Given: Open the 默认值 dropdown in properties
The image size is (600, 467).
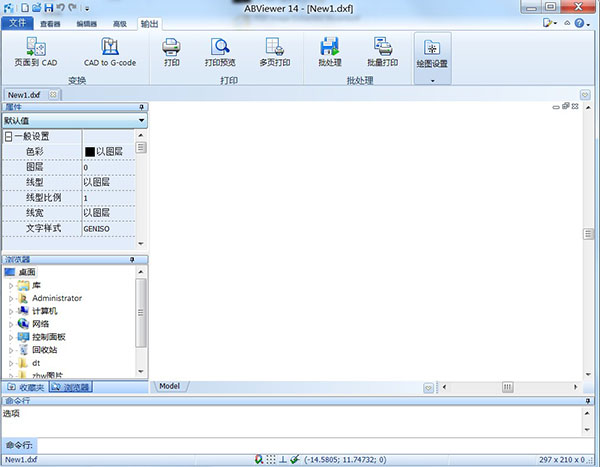Looking at the screenshot, I should [141, 120].
